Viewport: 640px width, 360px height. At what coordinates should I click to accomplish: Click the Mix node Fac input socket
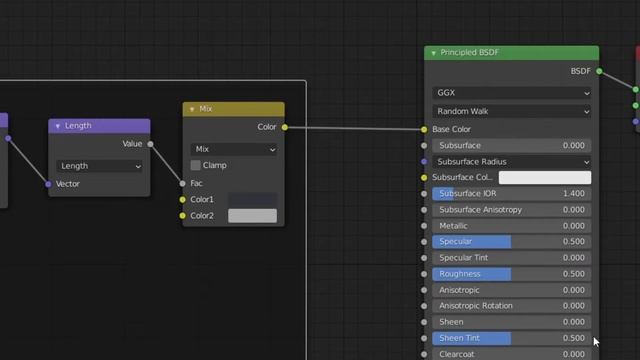coord(182,184)
